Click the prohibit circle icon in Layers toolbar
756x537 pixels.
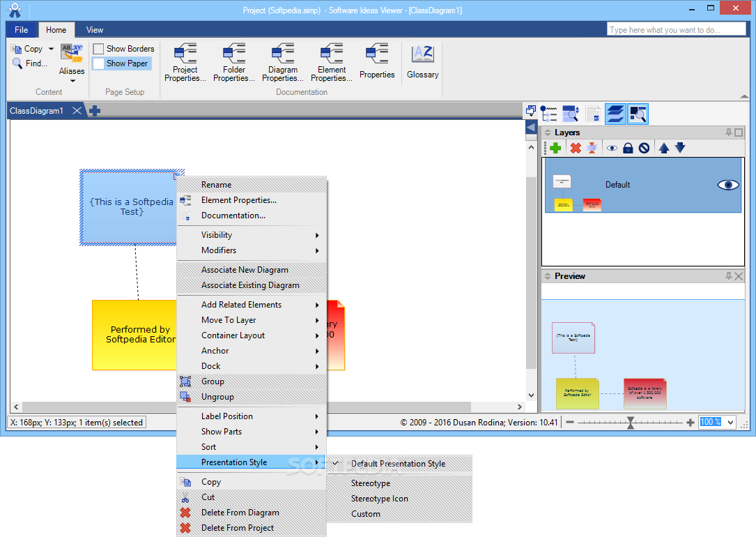(644, 148)
